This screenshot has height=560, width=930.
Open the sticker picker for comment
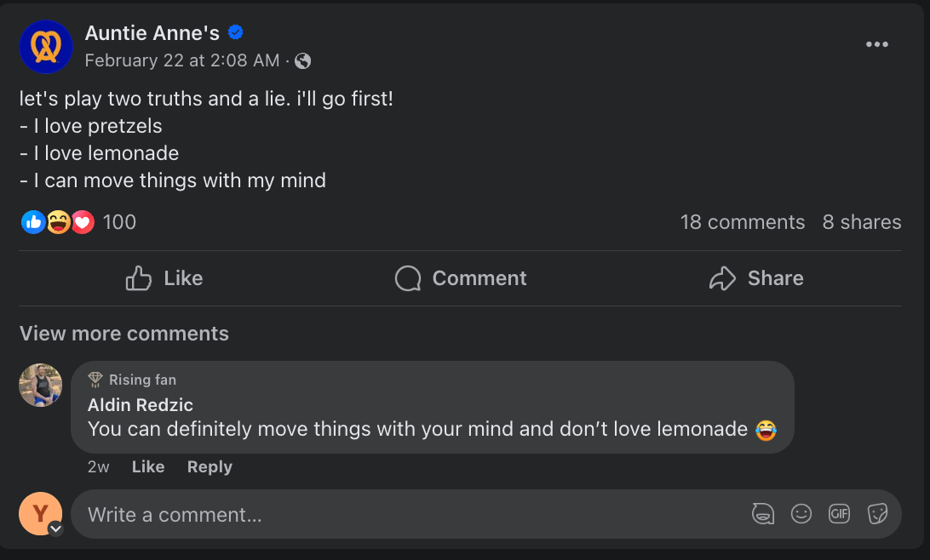pos(877,514)
